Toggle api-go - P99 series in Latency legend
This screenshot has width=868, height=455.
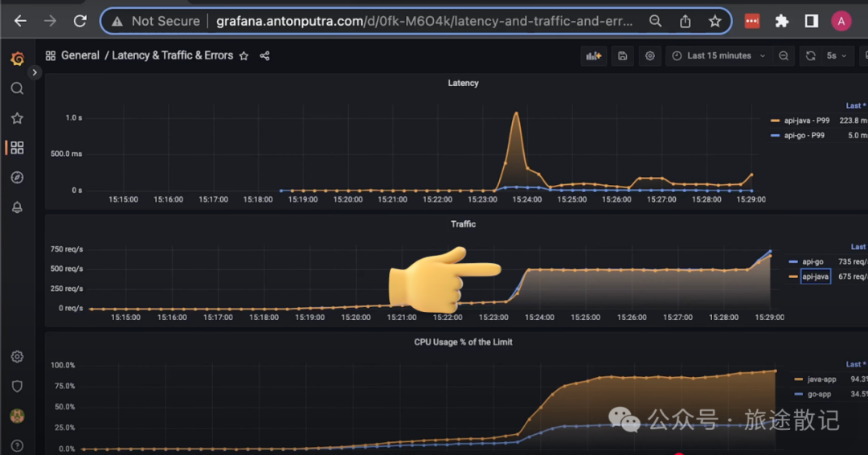804,135
